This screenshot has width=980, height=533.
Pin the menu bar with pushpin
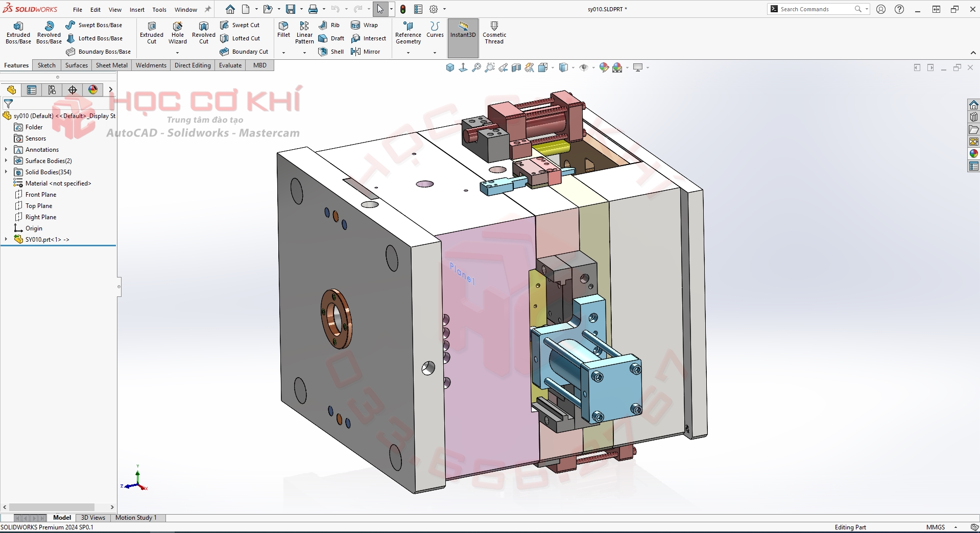click(208, 9)
